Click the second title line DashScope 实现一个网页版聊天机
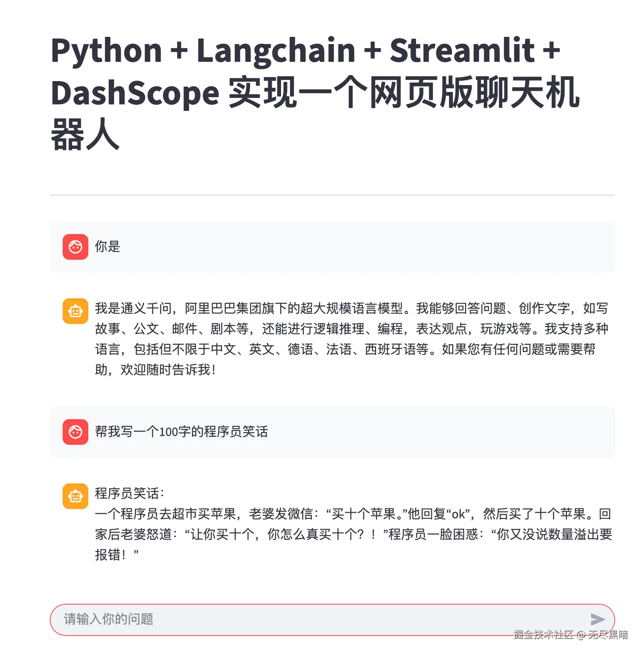 pyautogui.click(x=315, y=93)
